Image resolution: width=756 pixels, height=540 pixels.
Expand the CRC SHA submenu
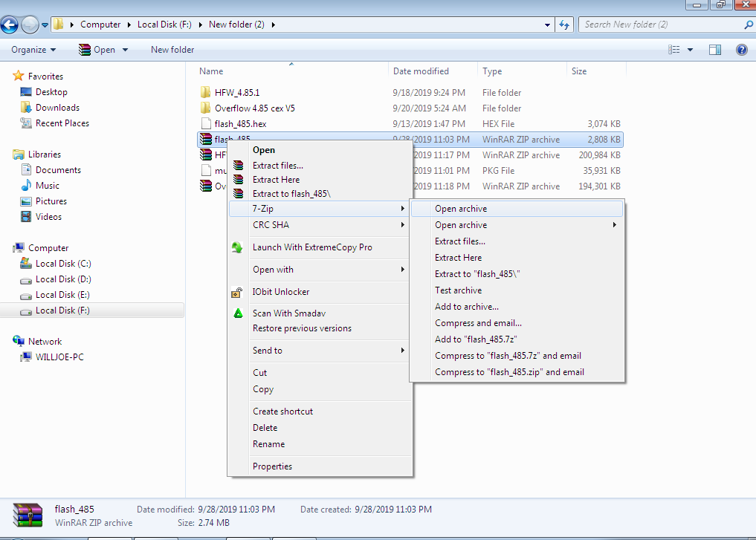click(x=319, y=225)
